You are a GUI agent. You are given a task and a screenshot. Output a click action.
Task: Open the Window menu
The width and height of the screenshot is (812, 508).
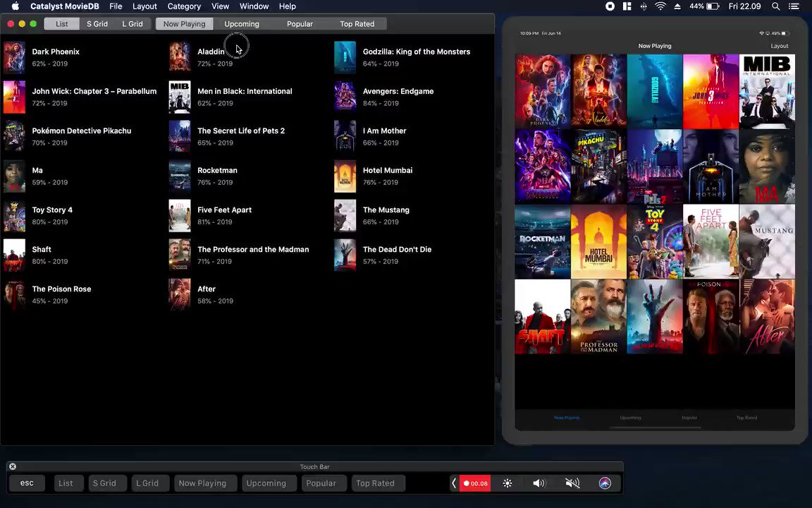point(254,6)
